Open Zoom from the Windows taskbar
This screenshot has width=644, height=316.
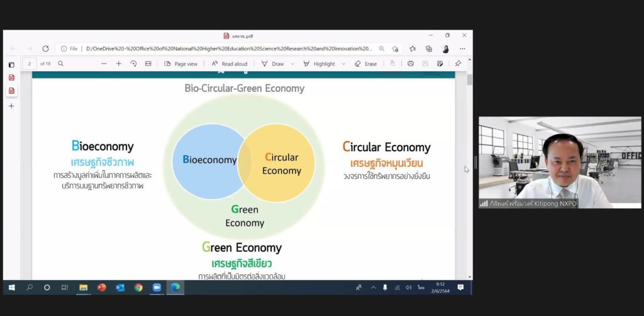tap(157, 288)
